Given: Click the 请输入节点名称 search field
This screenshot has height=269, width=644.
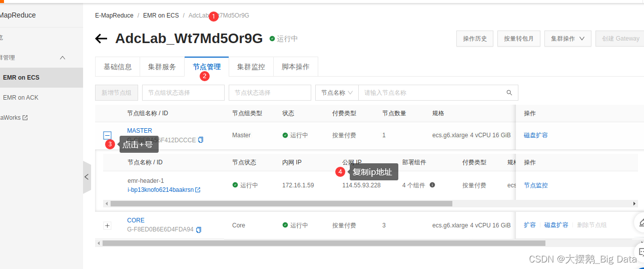Looking at the screenshot, I should [430, 93].
